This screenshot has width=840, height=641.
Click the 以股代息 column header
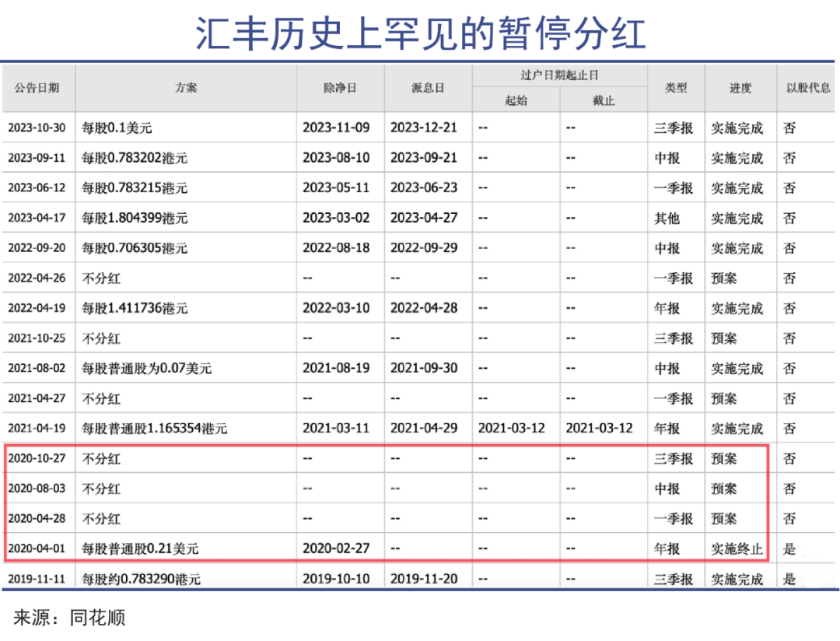tap(807, 88)
